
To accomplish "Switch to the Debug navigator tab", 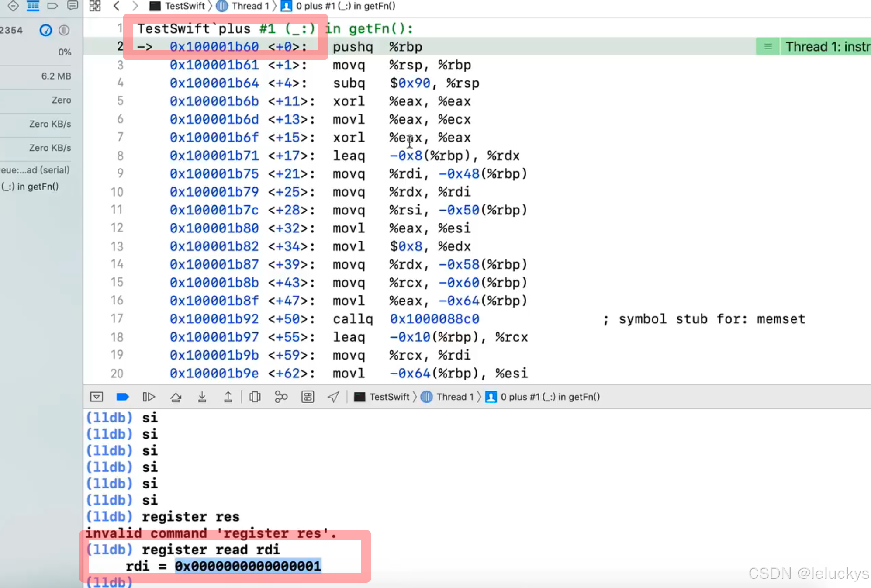I will (x=33, y=6).
